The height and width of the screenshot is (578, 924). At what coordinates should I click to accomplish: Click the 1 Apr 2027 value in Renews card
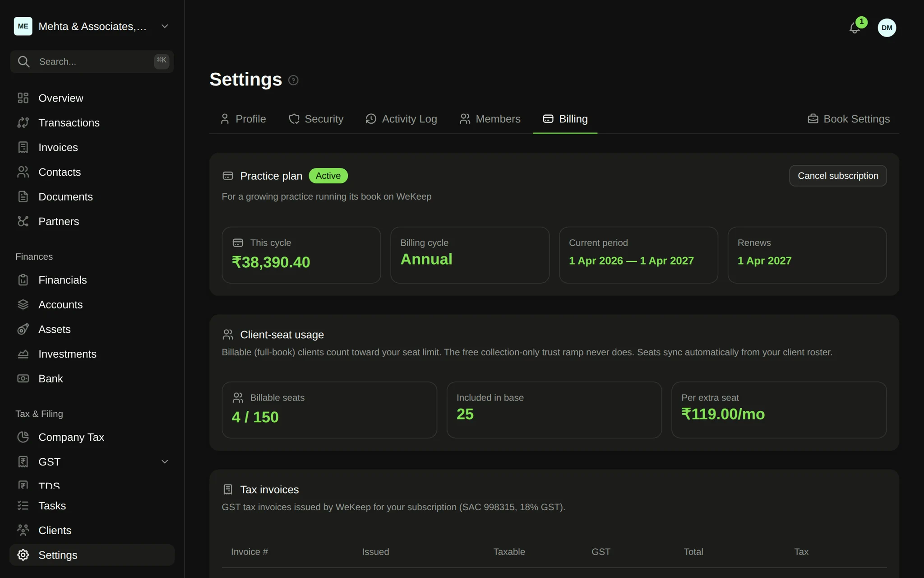[764, 261]
